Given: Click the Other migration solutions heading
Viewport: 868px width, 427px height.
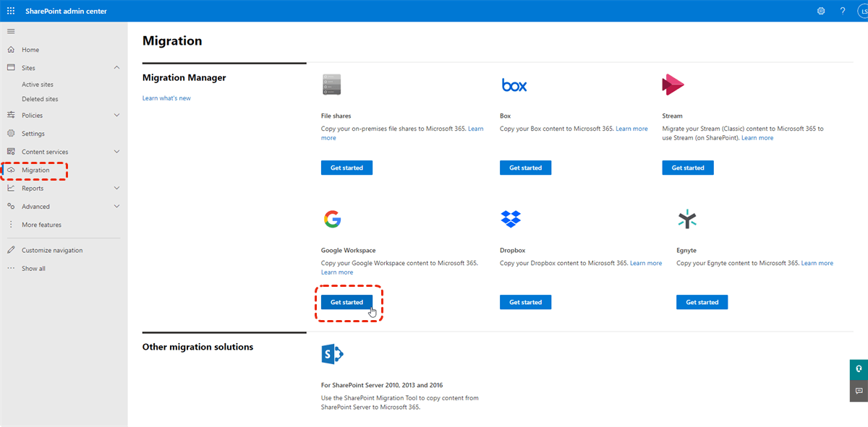Looking at the screenshot, I should [x=198, y=347].
